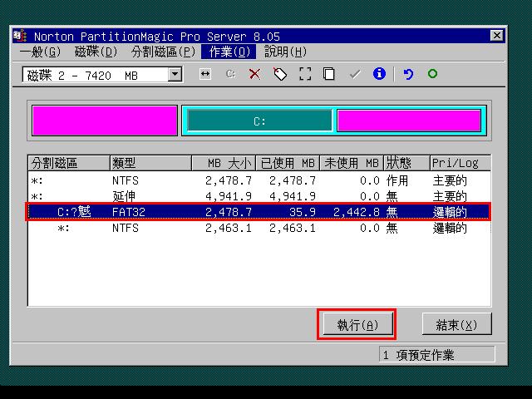The height and width of the screenshot is (399, 532).
Task: Select the 延伸 partition row
Action: (x=259, y=196)
